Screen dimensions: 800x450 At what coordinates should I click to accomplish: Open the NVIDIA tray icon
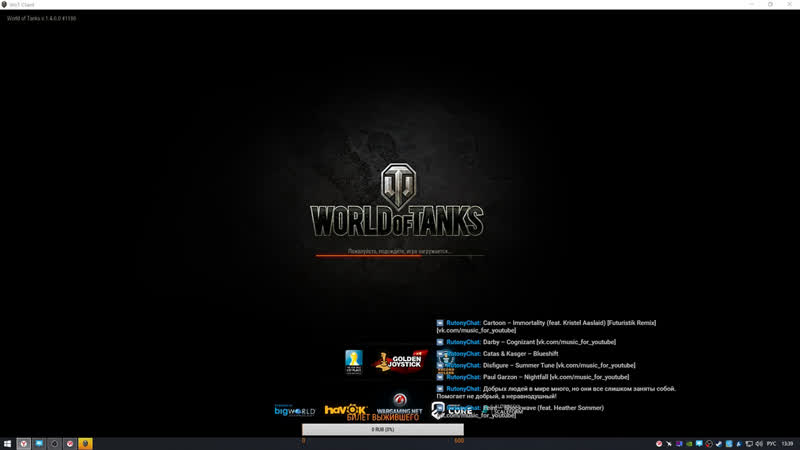tap(689, 444)
